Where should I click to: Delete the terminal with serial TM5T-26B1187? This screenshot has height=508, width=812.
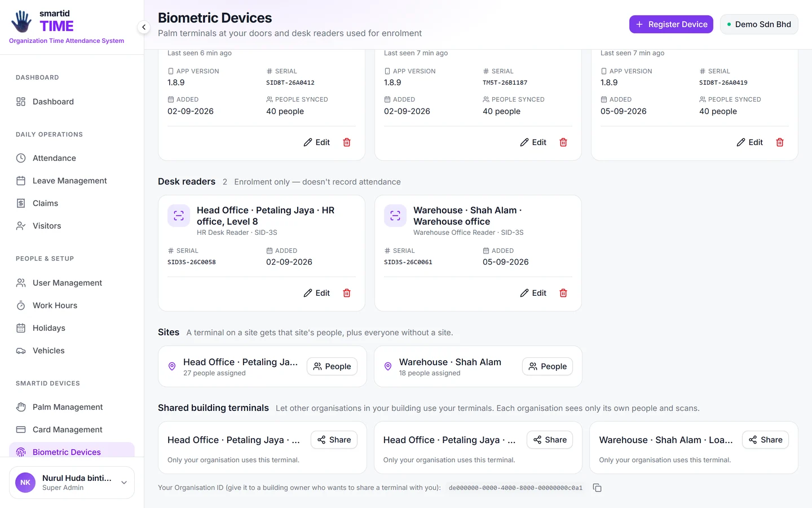coord(563,142)
